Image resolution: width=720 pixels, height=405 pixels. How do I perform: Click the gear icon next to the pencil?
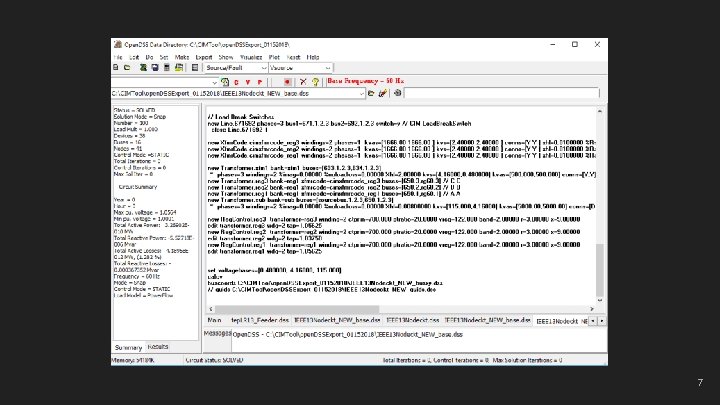pyautogui.click(x=398, y=93)
